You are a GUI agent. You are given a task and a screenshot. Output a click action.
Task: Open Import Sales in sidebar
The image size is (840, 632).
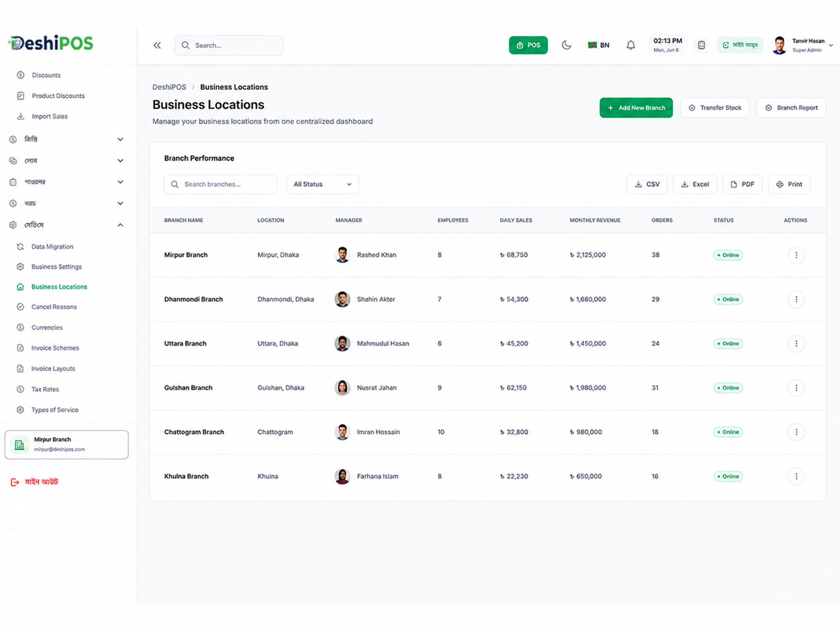coord(50,116)
